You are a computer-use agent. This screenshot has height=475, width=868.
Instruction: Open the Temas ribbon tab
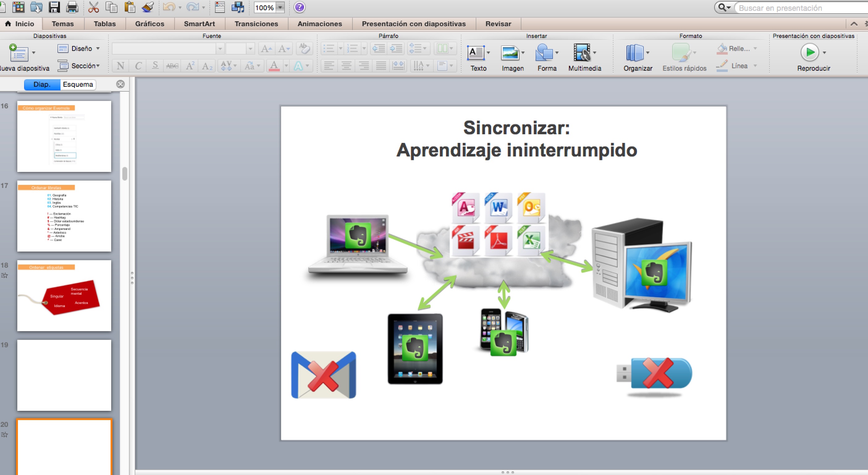(x=63, y=24)
